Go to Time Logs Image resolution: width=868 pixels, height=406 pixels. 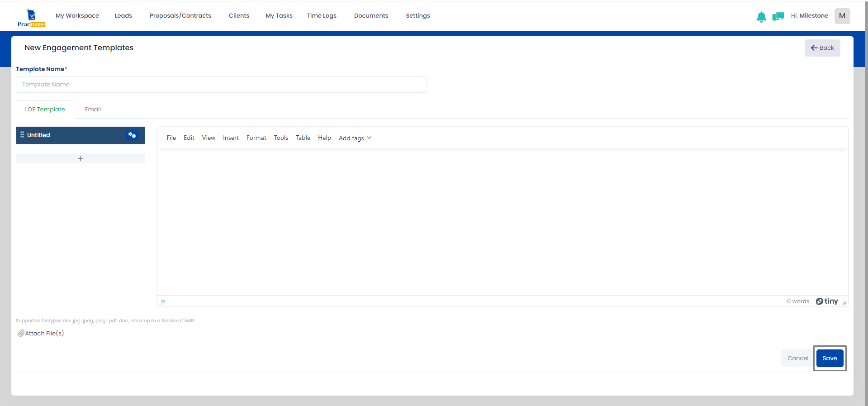click(x=322, y=15)
